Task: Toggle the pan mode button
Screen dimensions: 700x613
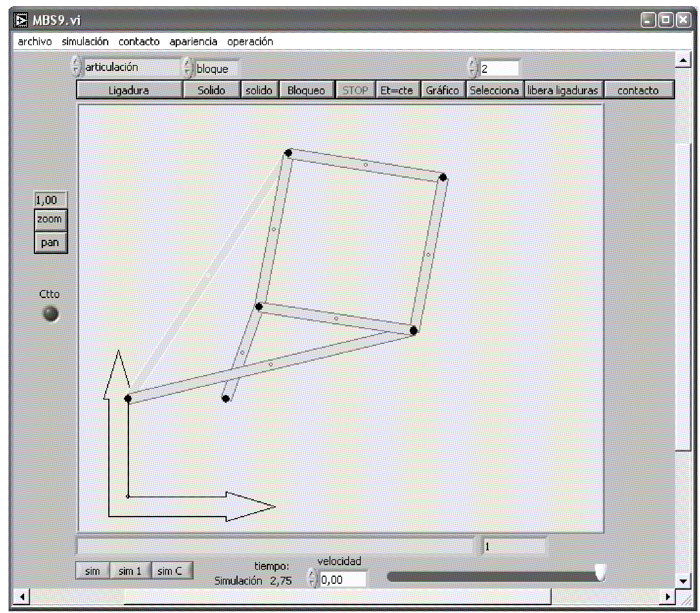Action: point(50,243)
